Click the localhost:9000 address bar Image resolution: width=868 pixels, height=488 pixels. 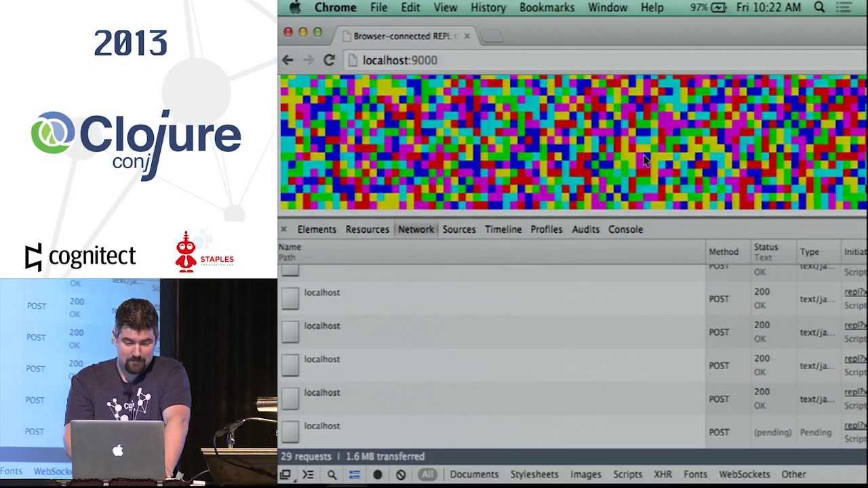605,60
